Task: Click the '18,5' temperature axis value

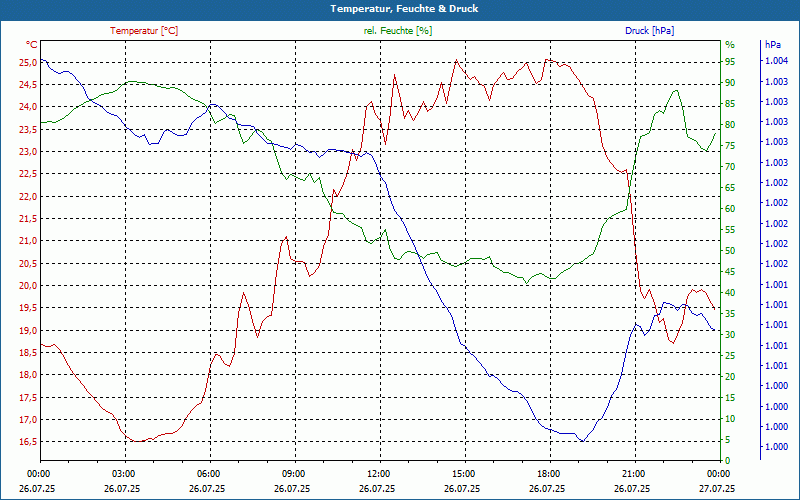Action: point(28,353)
